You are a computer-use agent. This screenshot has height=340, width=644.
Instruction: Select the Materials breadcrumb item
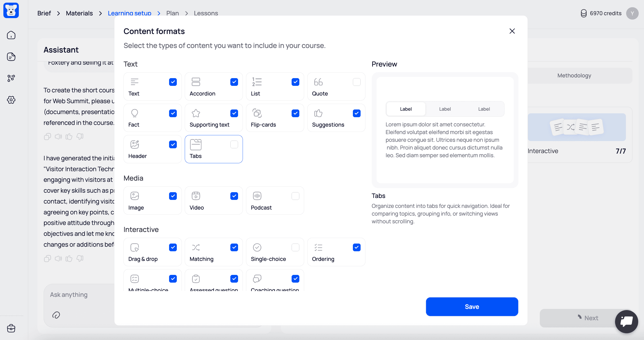pyautogui.click(x=79, y=13)
